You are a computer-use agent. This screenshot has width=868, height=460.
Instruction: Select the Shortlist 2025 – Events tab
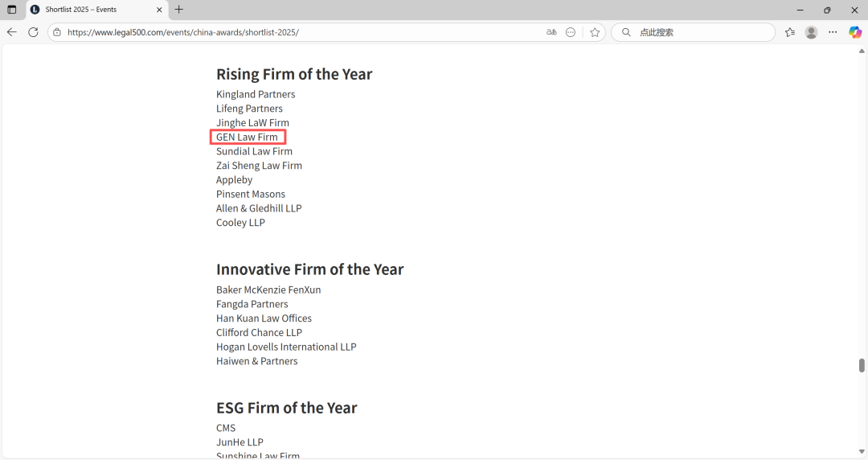pos(88,10)
